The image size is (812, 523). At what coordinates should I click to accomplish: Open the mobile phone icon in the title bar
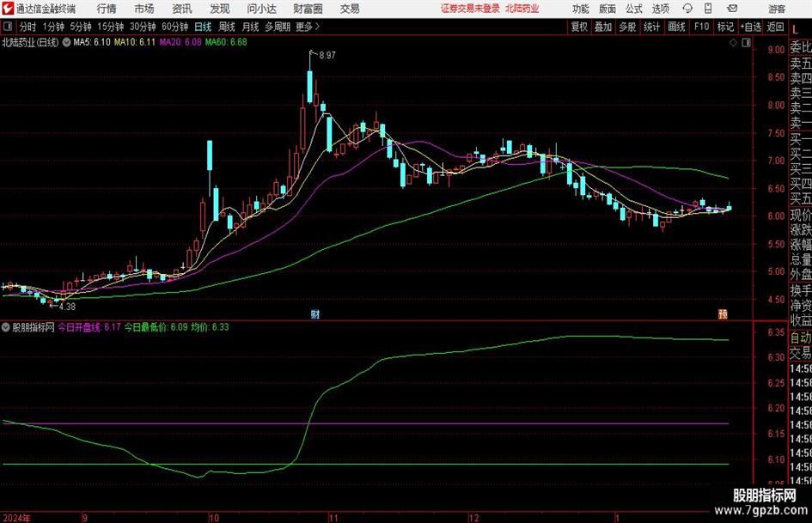pos(708,9)
